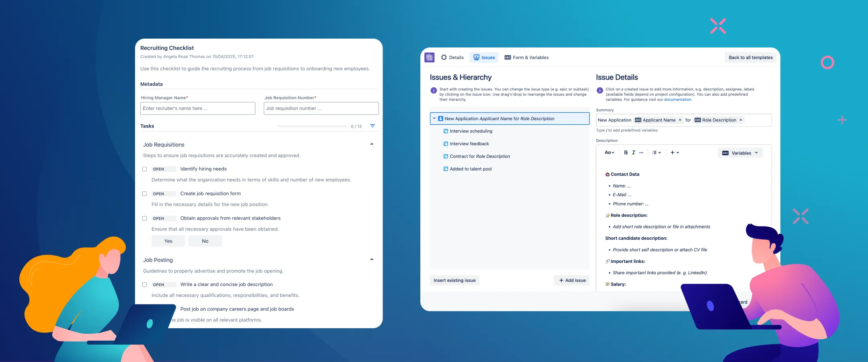Click the 0 / 13 task counter
Screen dimensions: 868x362
pyautogui.click(x=356, y=126)
